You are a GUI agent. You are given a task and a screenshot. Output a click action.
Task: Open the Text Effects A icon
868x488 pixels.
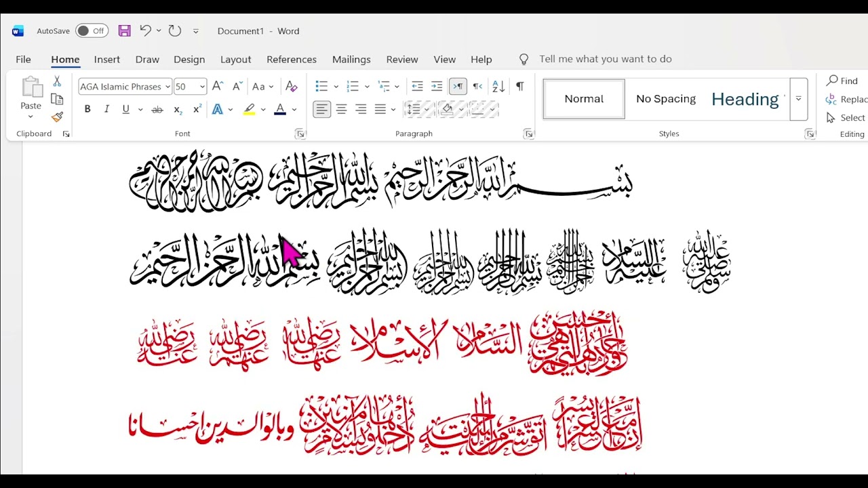tap(218, 109)
